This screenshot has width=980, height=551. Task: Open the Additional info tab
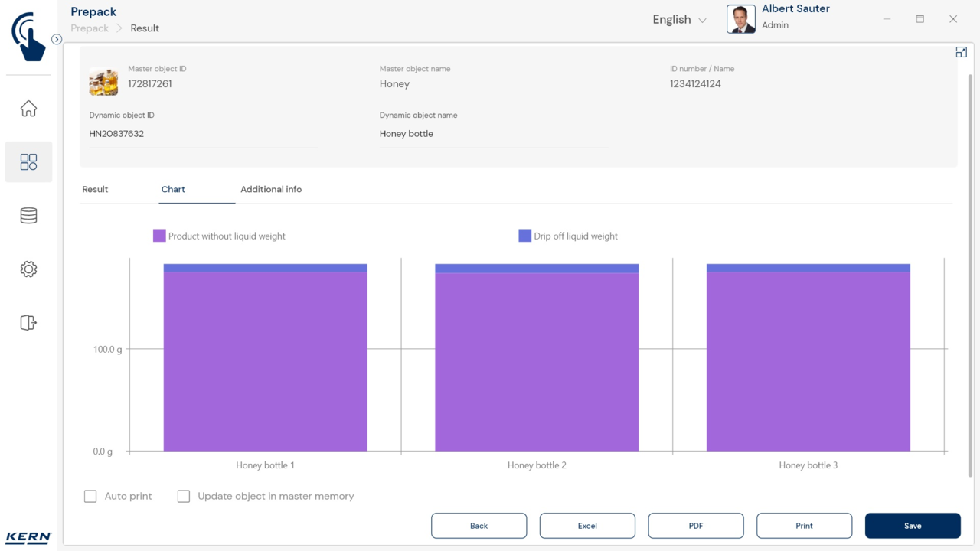pos(271,189)
